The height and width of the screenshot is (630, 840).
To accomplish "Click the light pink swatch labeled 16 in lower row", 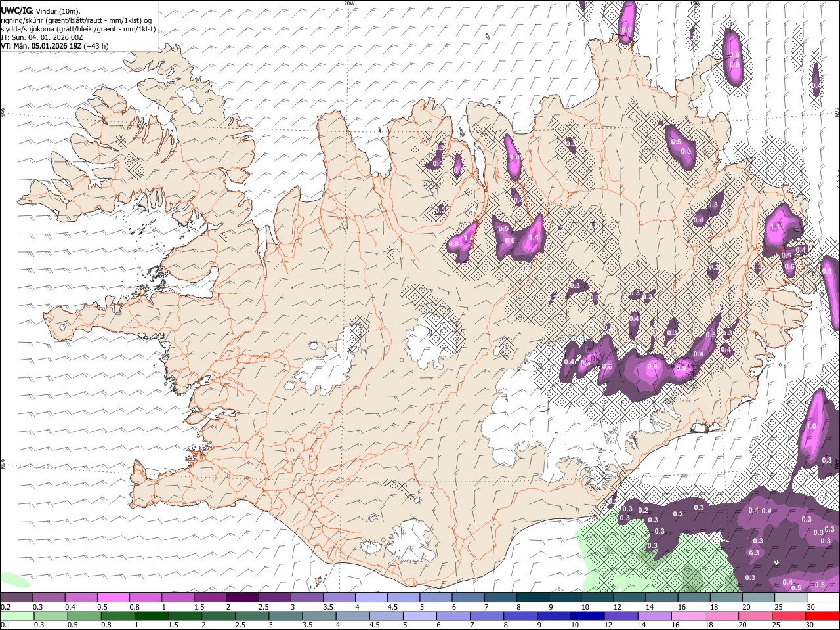I will tap(688, 616).
